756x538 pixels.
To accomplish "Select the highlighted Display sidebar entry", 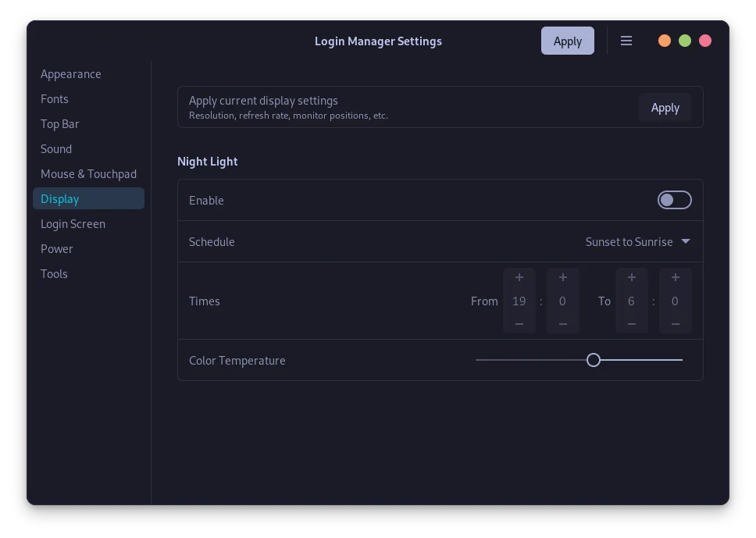I will (60, 198).
